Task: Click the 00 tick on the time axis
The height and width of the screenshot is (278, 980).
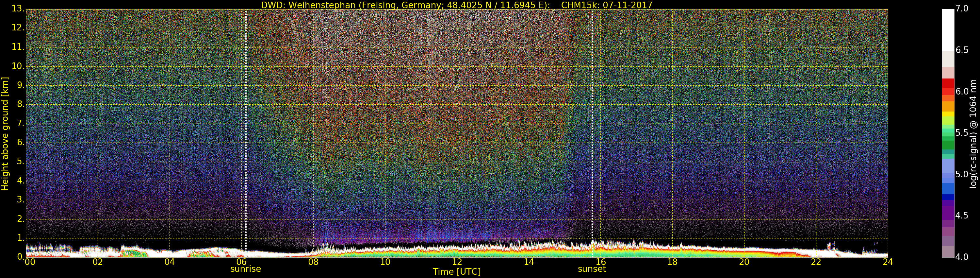Action: pyautogui.click(x=29, y=262)
